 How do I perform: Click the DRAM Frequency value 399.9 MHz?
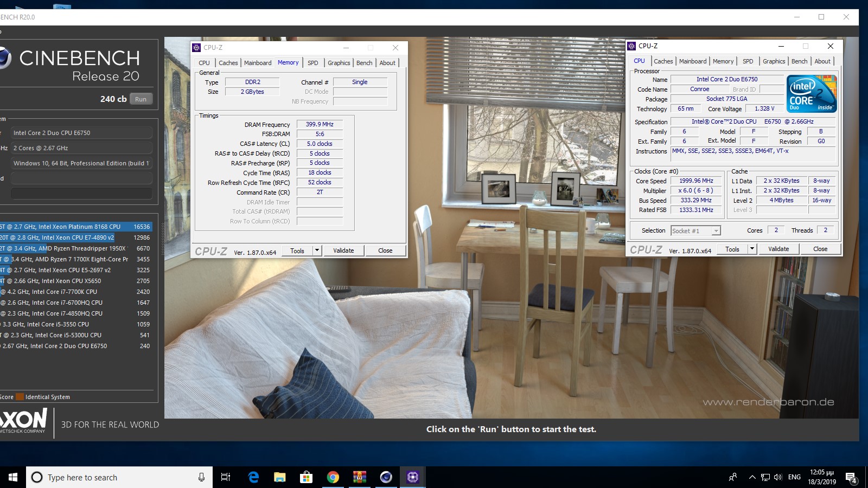point(320,124)
